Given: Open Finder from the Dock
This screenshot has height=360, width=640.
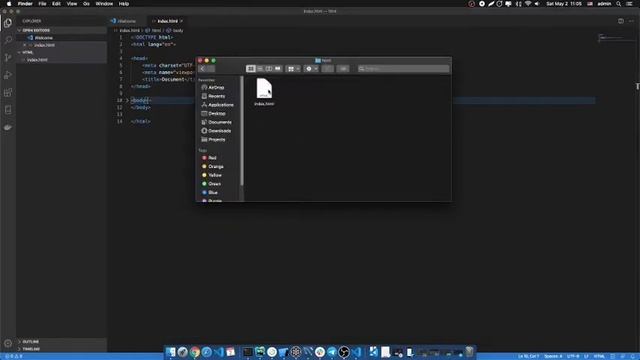Looking at the screenshot, I should (x=171, y=351).
